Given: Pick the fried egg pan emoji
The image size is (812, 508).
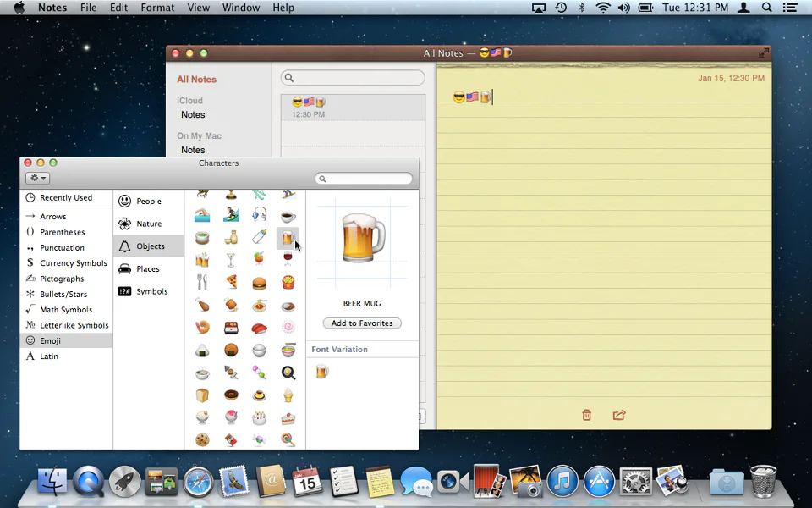Looking at the screenshot, I should pyautogui.click(x=288, y=373).
